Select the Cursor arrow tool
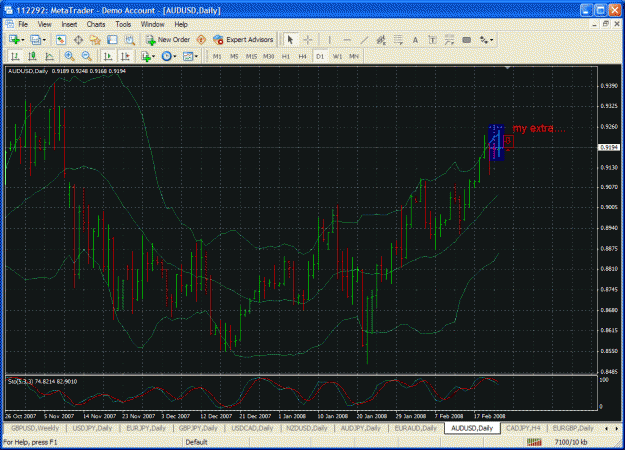The height and width of the screenshot is (450, 625). 290,39
